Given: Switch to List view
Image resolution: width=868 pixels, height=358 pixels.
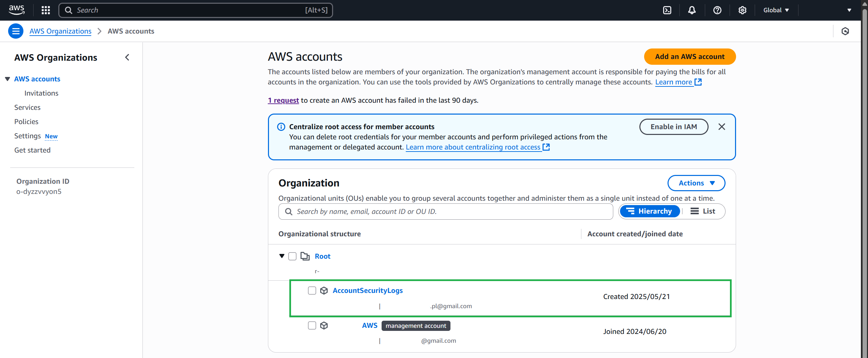Looking at the screenshot, I should coord(703,211).
